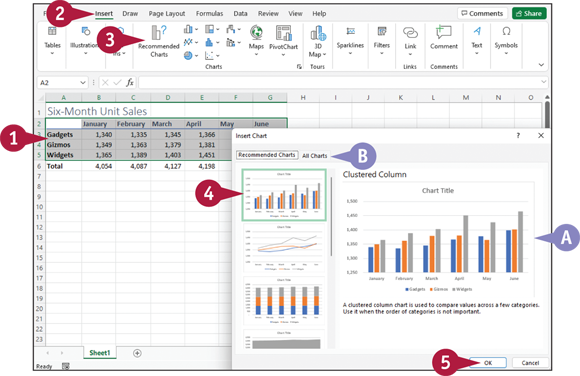
Task: Go to the previous sheet using left arrow
Action: coord(48,353)
